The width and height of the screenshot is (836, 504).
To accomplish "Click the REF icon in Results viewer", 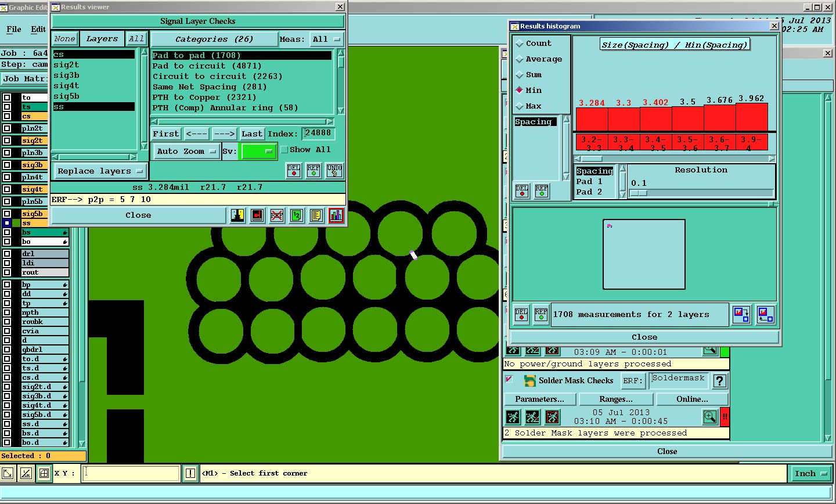I will point(313,170).
